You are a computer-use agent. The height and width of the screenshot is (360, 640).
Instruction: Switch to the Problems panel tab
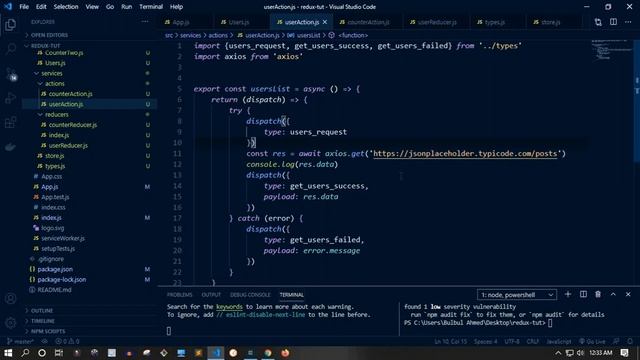[179, 295]
